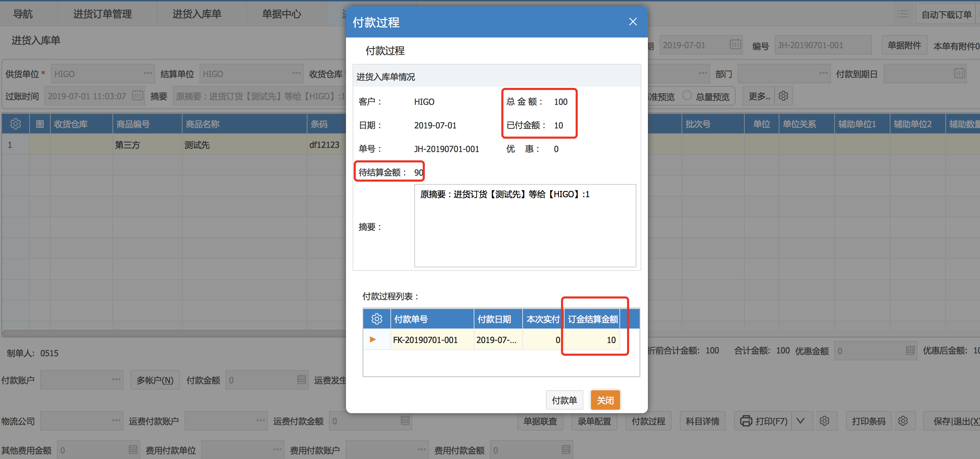Click gear icon in product table header
Screen dimensions: 980x459
pos(16,124)
